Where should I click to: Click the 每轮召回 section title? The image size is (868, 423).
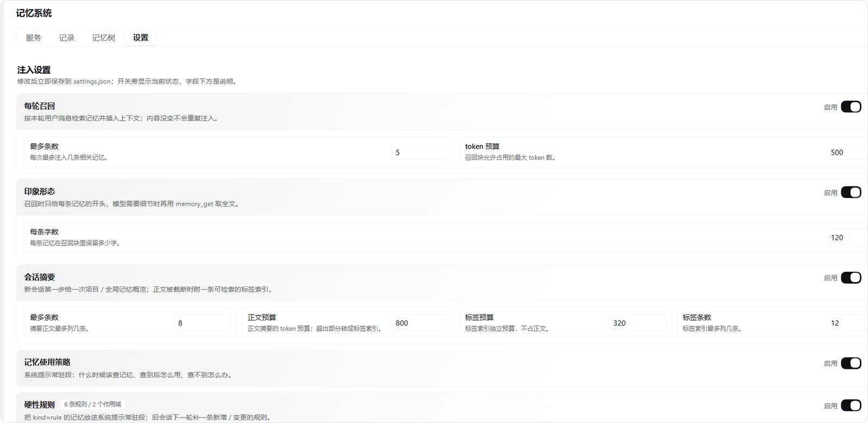click(x=40, y=106)
